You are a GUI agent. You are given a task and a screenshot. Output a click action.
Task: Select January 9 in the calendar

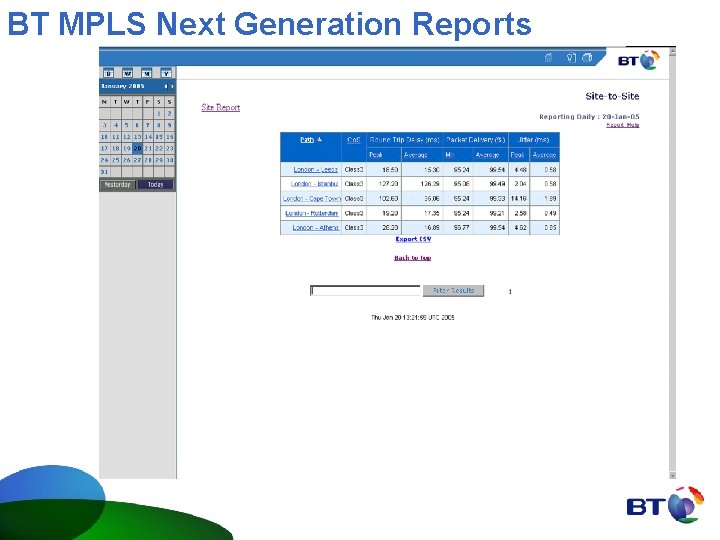169,125
